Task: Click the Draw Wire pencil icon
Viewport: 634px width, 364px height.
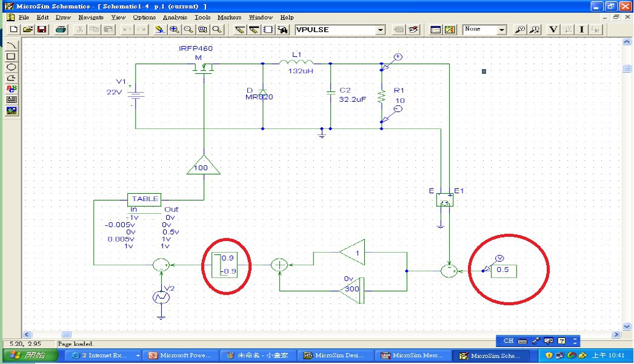Action: (x=239, y=30)
